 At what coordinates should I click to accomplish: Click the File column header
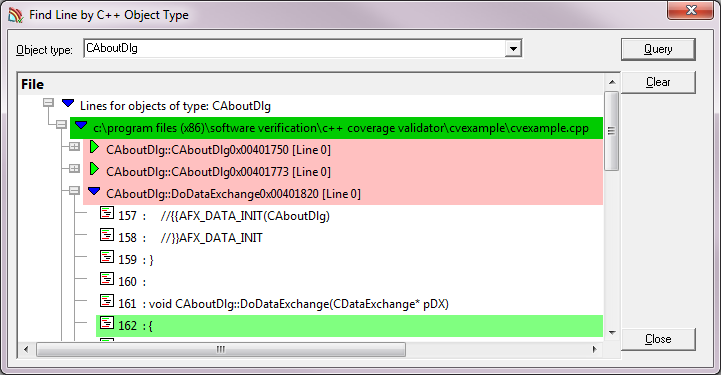pos(32,85)
